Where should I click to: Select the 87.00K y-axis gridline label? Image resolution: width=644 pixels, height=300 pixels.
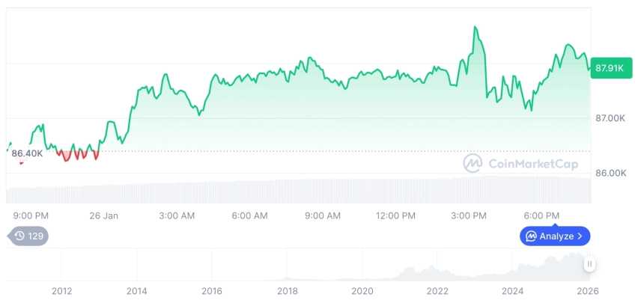(610, 118)
